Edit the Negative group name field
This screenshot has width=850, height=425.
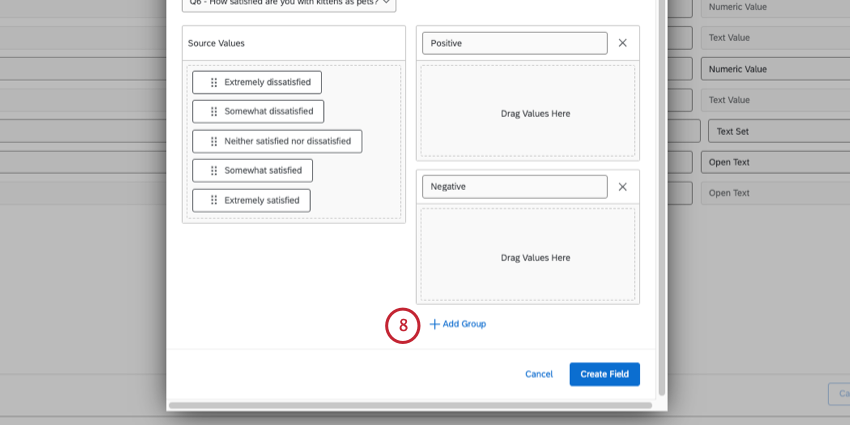514,187
